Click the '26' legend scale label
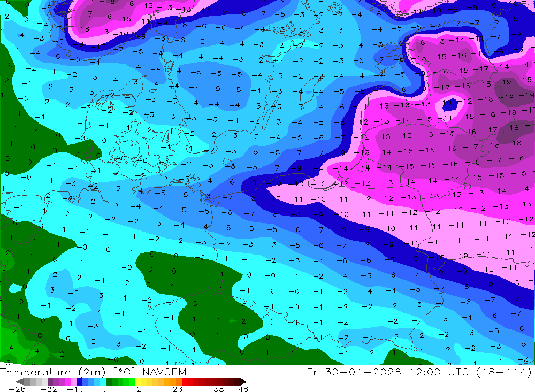The image size is (535, 392). pos(178,389)
